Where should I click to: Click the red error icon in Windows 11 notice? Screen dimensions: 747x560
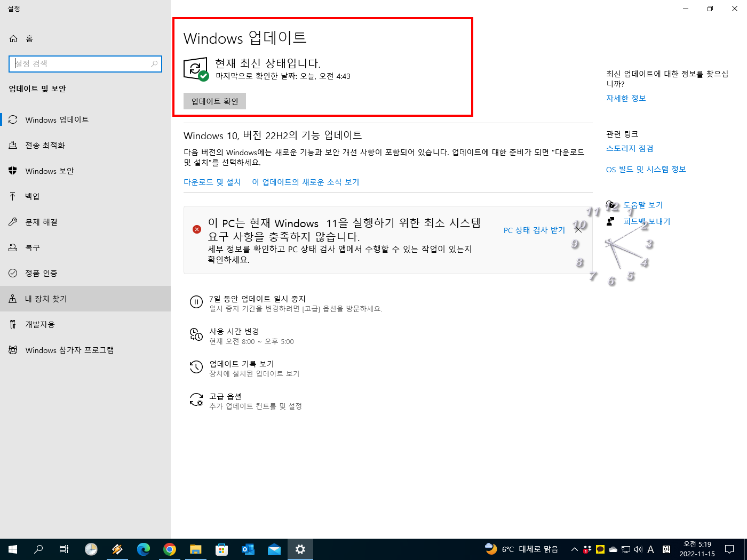197,229
